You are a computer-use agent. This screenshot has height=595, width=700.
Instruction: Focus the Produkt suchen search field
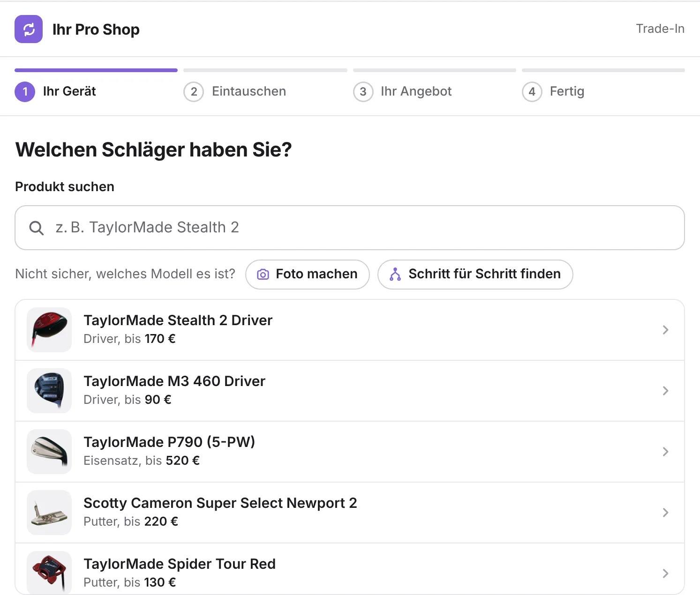click(x=350, y=228)
